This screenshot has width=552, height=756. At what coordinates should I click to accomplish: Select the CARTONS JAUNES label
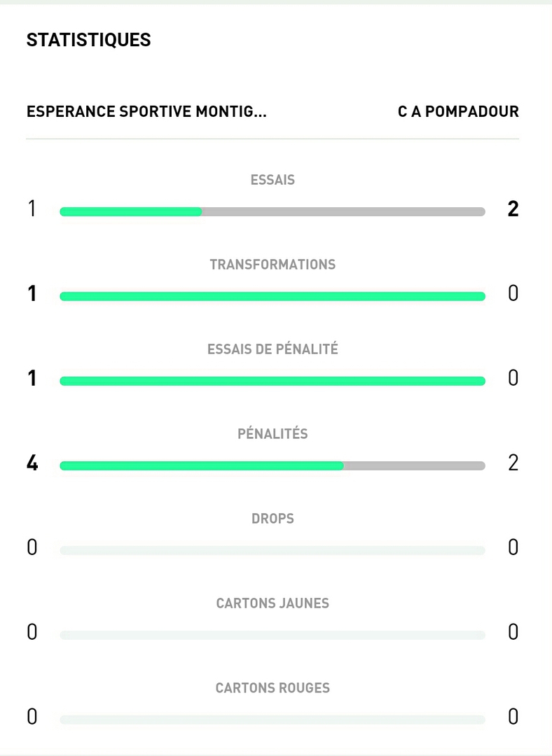click(272, 603)
